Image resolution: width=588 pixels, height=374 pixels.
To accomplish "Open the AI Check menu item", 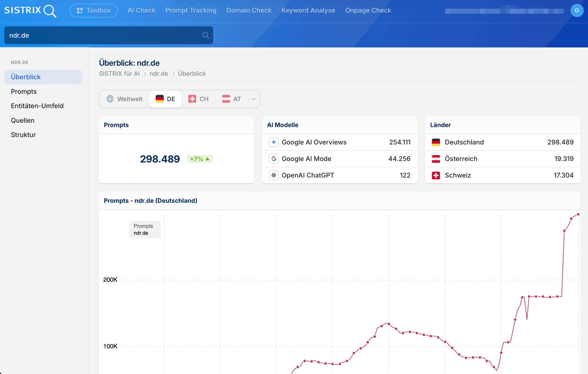I will click(142, 11).
